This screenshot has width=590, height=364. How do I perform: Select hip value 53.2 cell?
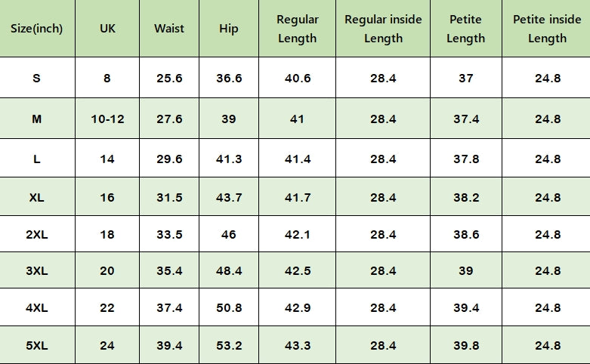[x=228, y=346]
